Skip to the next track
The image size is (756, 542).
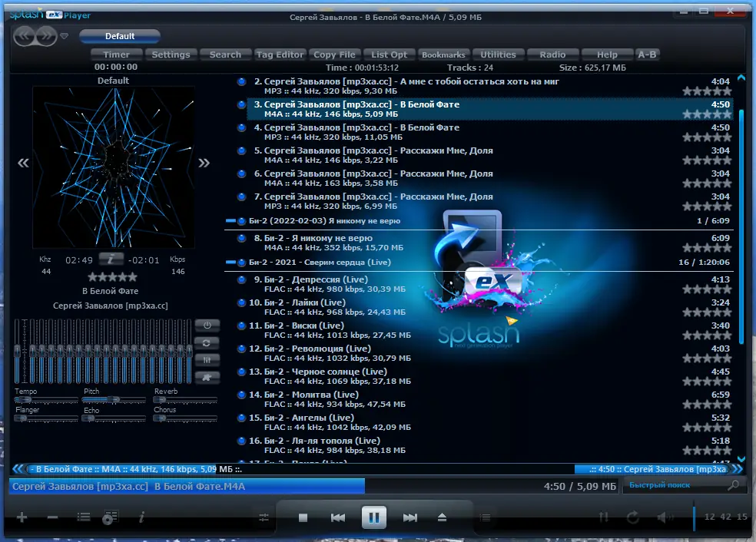(409, 517)
